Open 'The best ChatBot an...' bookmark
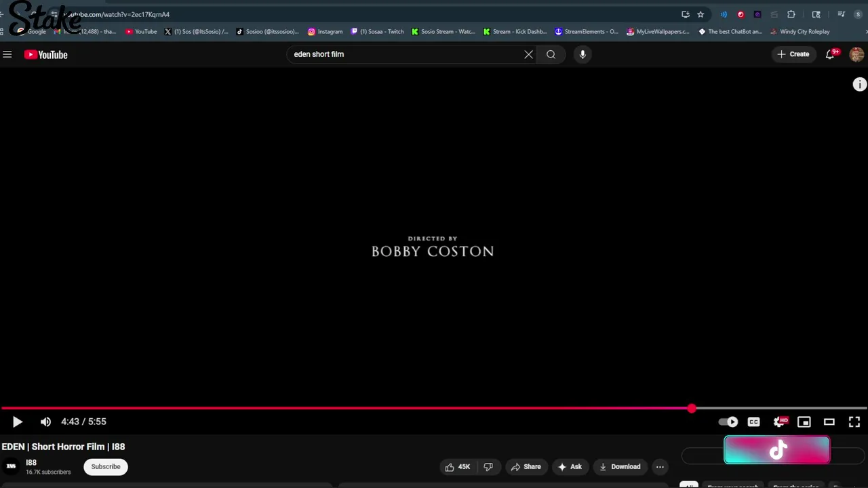This screenshot has width=868, height=488. point(730,31)
